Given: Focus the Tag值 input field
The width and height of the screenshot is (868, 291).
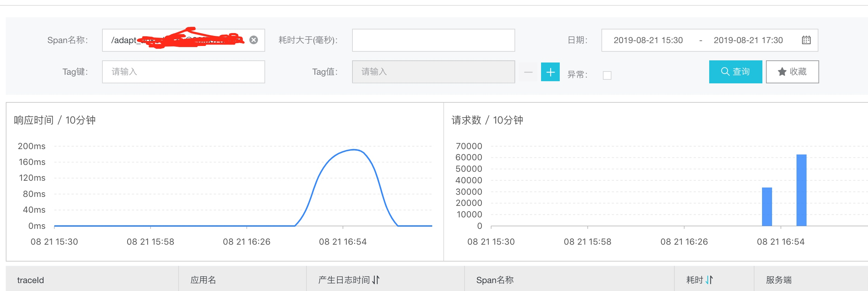Looking at the screenshot, I should click(x=433, y=72).
